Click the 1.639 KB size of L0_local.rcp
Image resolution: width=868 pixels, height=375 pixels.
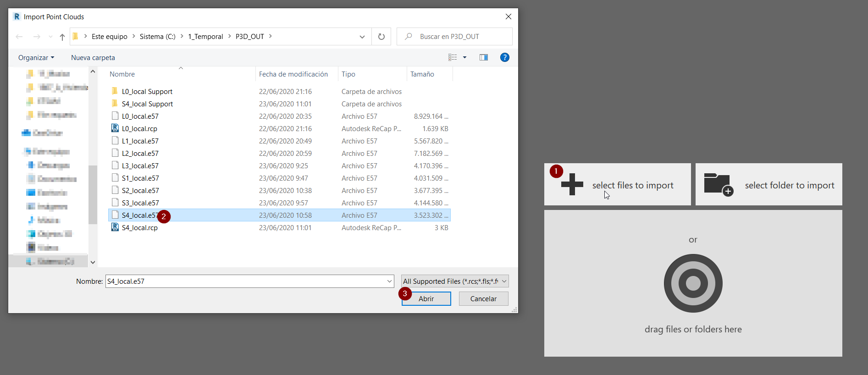coord(435,128)
